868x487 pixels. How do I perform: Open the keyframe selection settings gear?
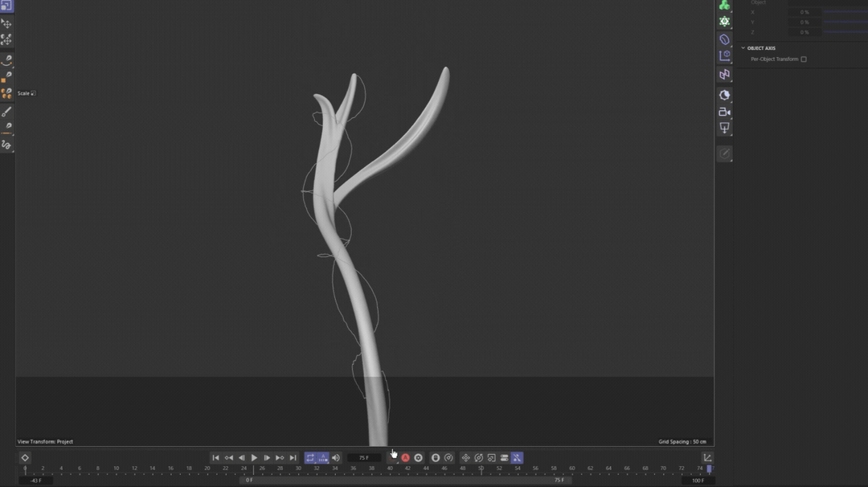[419, 458]
